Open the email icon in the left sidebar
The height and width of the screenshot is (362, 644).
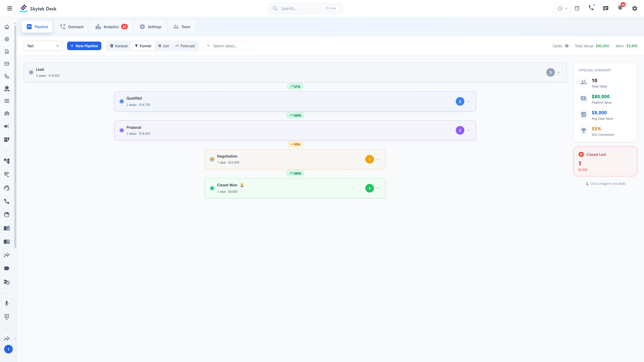[7, 64]
